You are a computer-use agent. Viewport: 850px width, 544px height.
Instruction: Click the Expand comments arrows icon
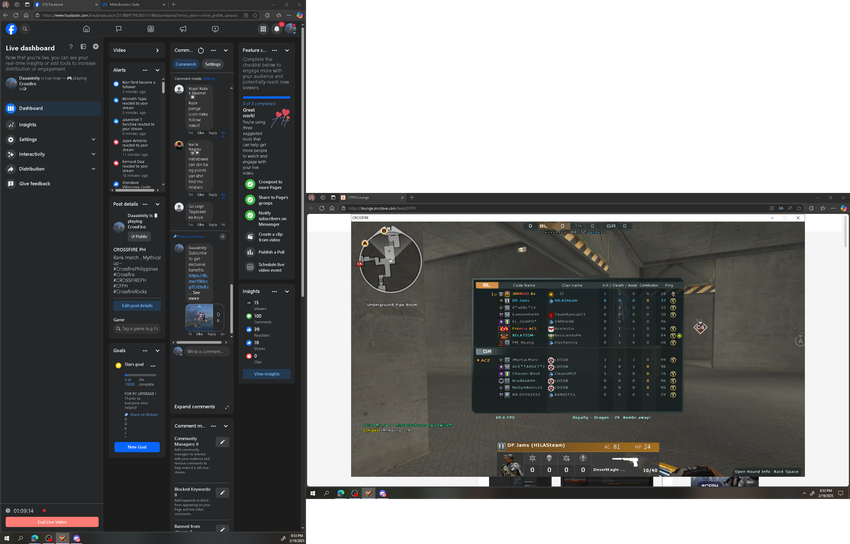tap(227, 407)
